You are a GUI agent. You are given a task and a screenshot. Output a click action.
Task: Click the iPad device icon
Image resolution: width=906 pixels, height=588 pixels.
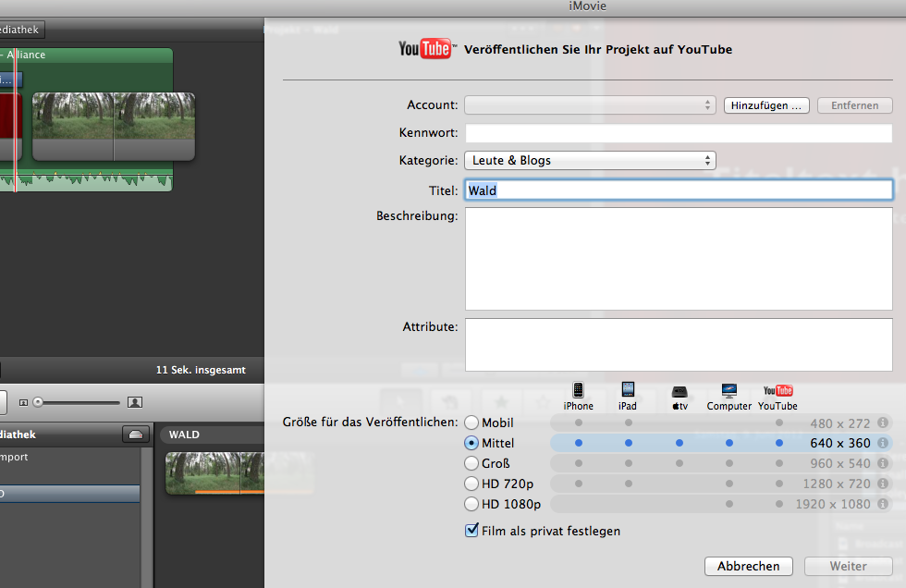[x=628, y=390]
